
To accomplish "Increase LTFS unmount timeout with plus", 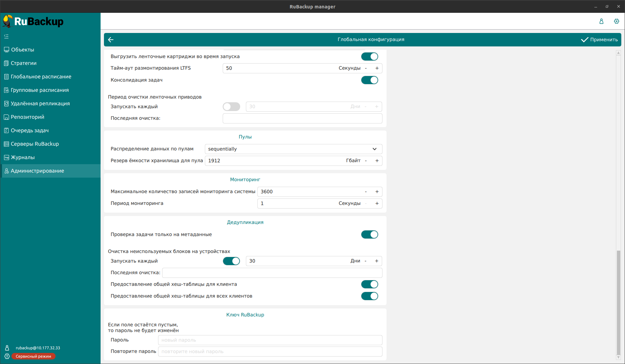I will [x=377, y=68].
